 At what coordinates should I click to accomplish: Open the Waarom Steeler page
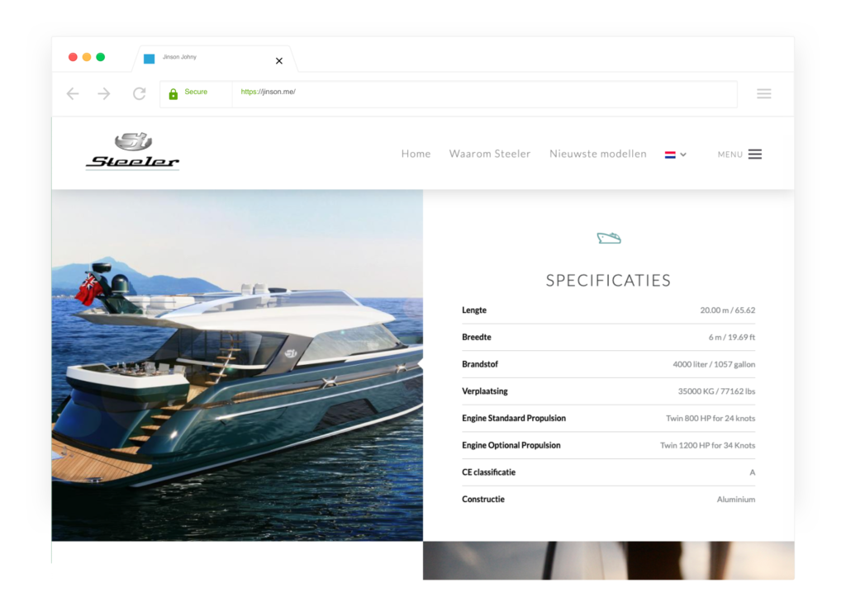pyautogui.click(x=490, y=154)
